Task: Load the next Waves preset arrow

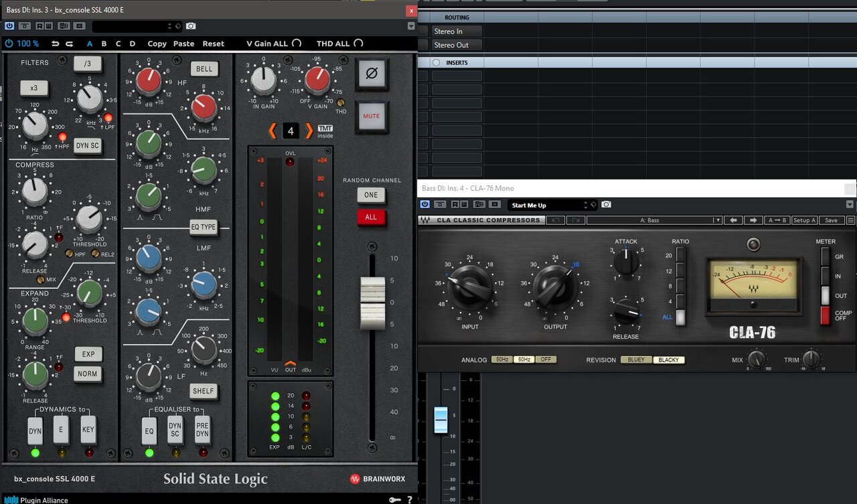Action: (x=753, y=220)
